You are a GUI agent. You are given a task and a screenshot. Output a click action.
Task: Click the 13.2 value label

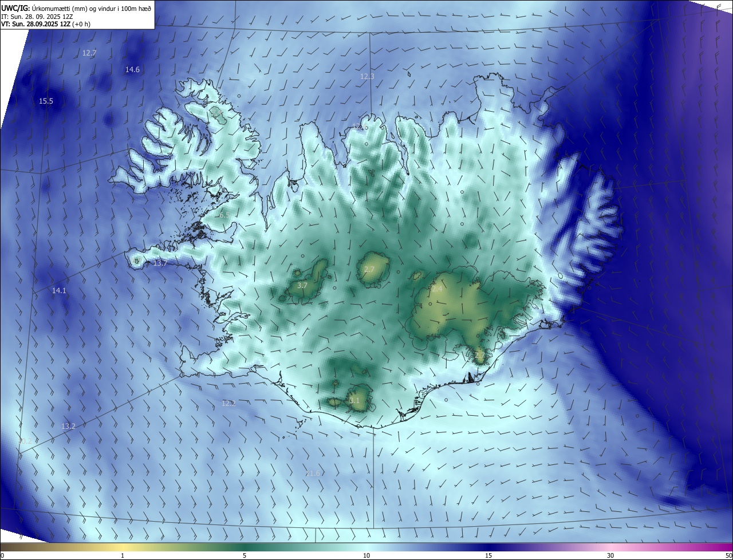(68, 426)
